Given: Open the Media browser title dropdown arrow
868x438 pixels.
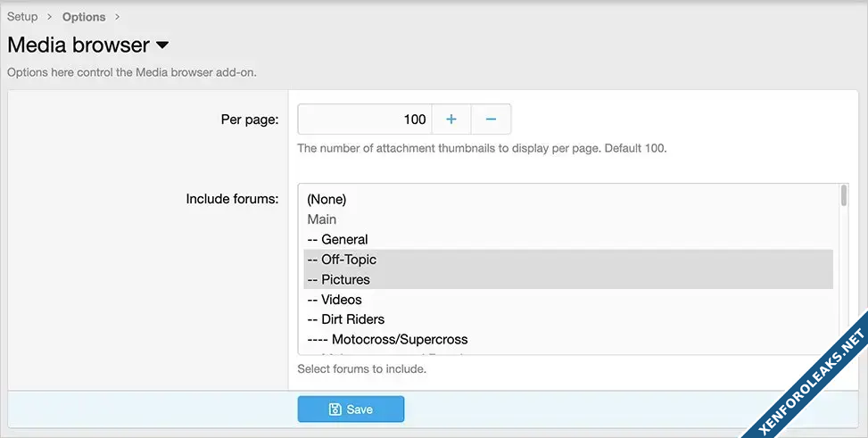Looking at the screenshot, I should coord(162,45).
